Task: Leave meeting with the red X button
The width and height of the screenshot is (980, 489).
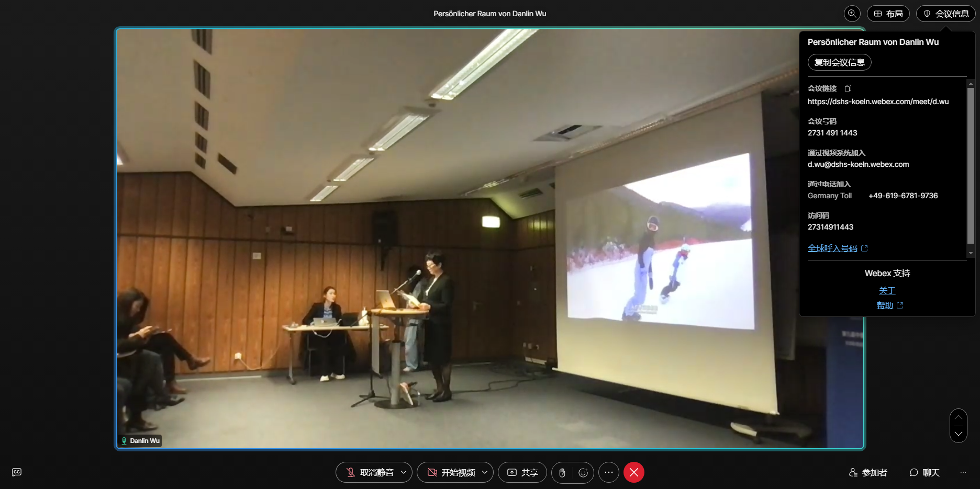Action: pyautogui.click(x=634, y=472)
